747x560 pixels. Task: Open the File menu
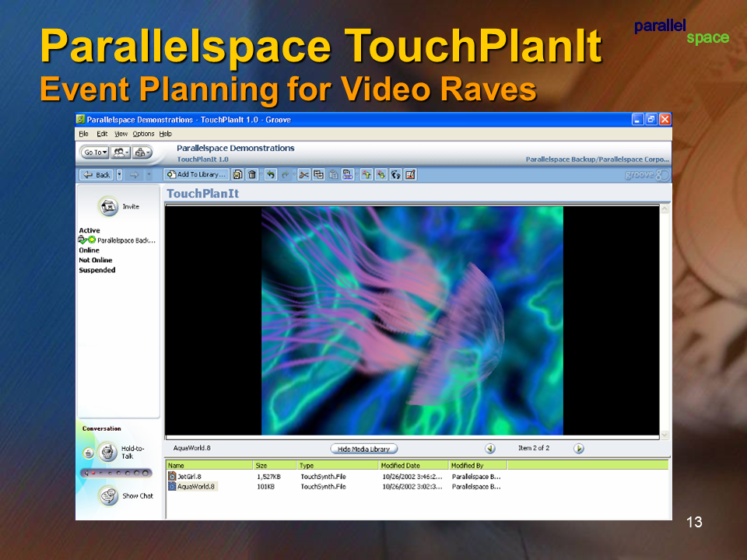pyautogui.click(x=83, y=134)
